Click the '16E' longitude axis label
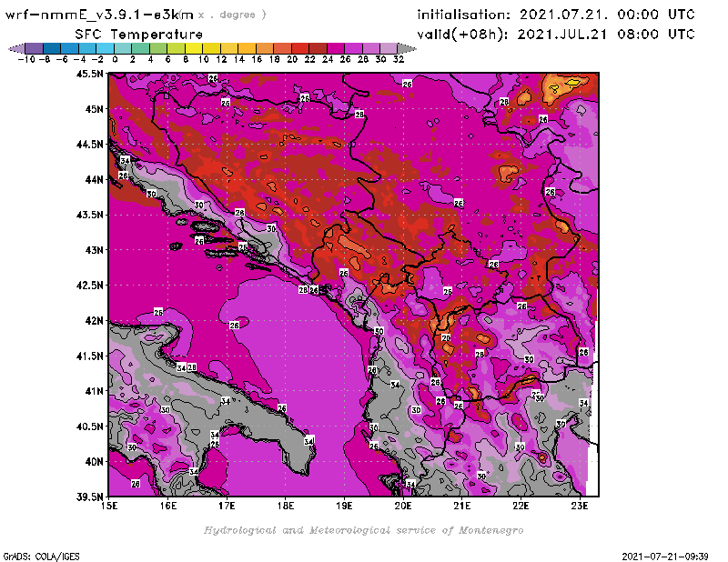728x562 pixels. pyautogui.click(x=168, y=506)
